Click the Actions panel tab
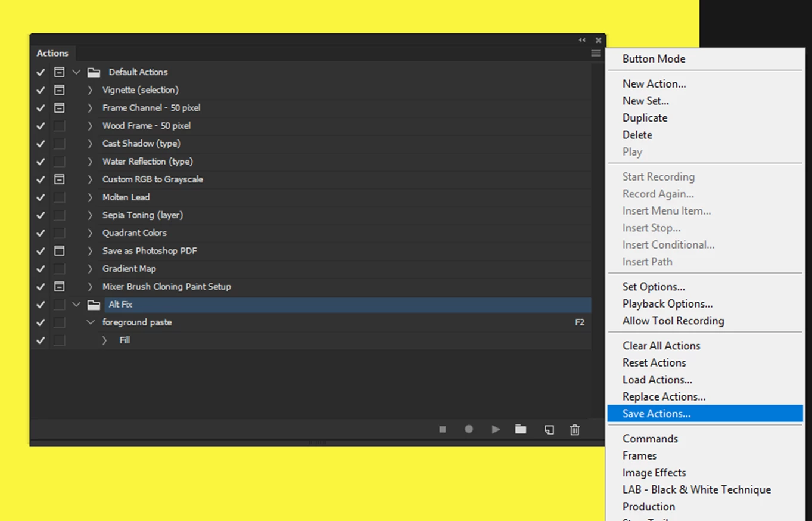 point(52,53)
